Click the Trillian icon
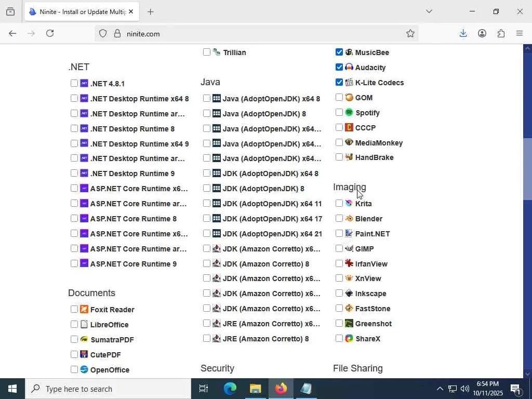 [x=217, y=52]
